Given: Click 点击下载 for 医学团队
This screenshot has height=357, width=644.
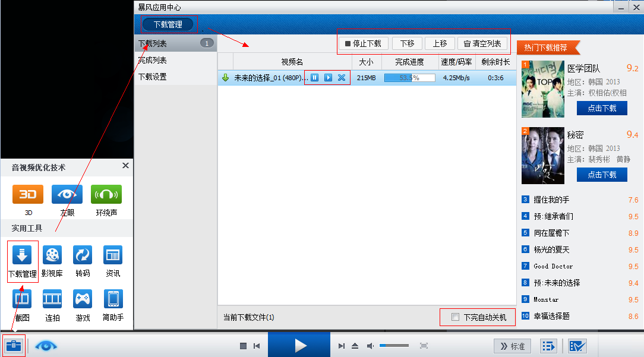Looking at the screenshot, I should tap(602, 108).
